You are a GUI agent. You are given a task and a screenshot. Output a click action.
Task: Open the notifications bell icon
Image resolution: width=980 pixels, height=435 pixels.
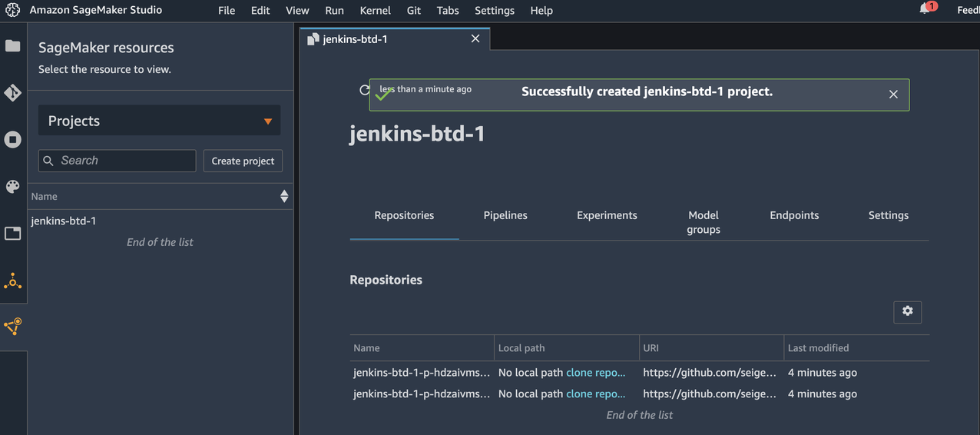(925, 9)
